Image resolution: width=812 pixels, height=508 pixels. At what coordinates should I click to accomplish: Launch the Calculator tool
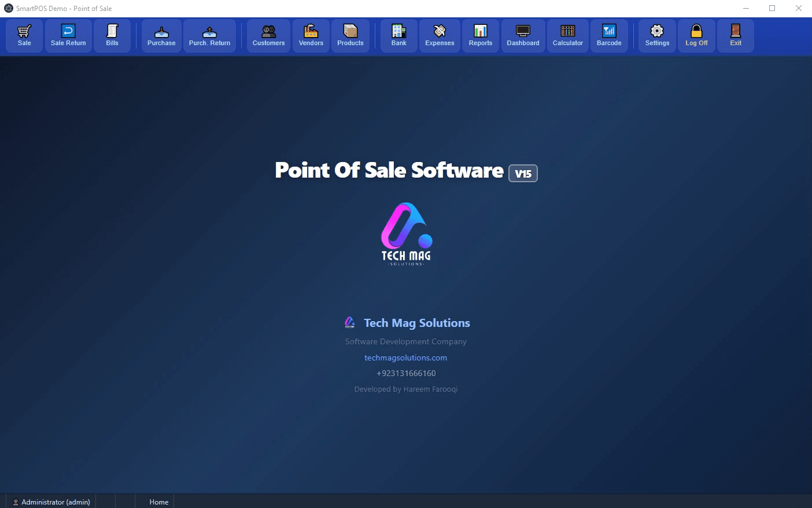567,35
